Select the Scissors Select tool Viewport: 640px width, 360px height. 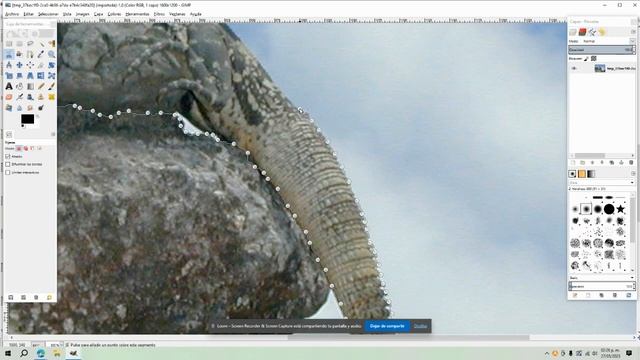(x=9, y=54)
